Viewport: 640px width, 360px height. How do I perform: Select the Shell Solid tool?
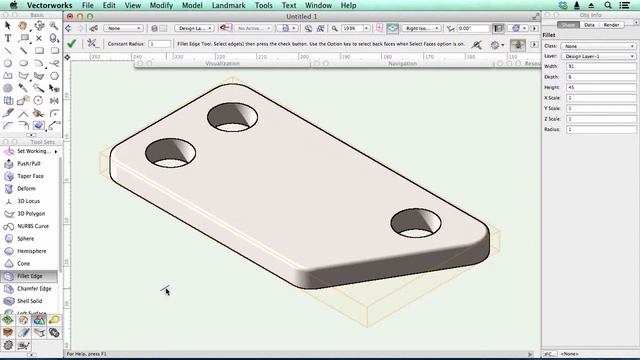pos(29,301)
